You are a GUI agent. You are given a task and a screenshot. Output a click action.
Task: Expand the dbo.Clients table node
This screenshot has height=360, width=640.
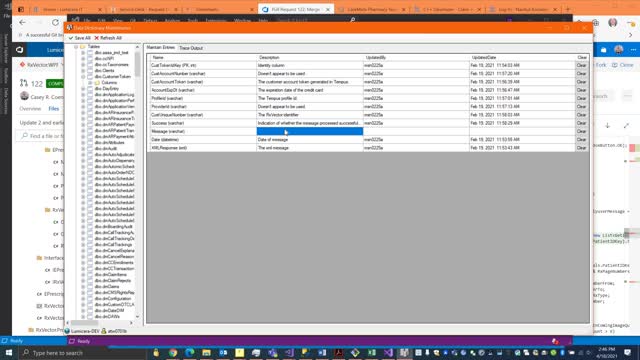pyautogui.click(x=83, y=71)
